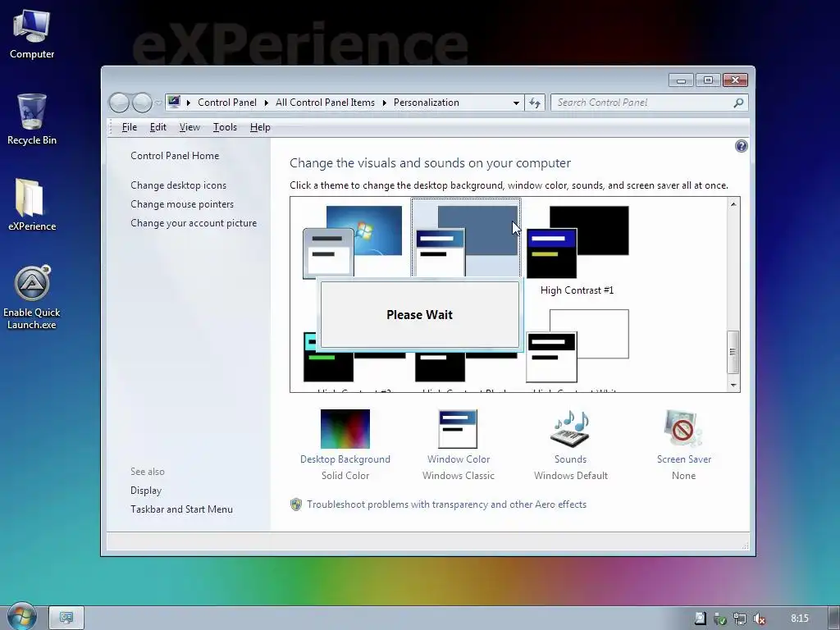The image size is (840, 630).
Task: Open the Window Color icon
Action: pyautogui.click(x=458, y=428)
